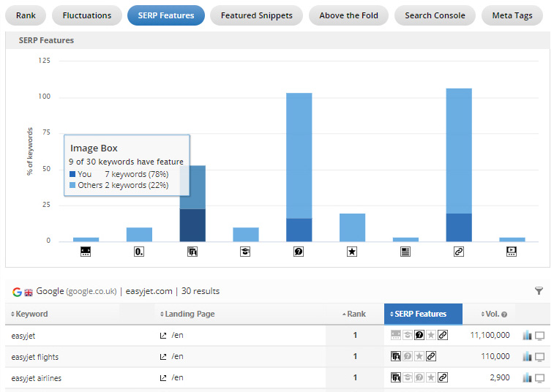
Task: Sort the table by Rank column
Action: coord(354,314)
